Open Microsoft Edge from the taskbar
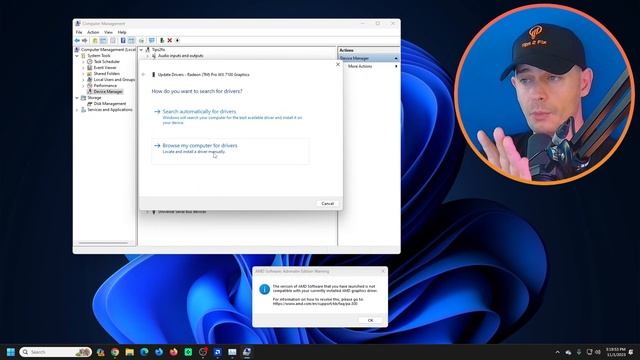This screenshot has width=640, height=360. pos(144,352)
